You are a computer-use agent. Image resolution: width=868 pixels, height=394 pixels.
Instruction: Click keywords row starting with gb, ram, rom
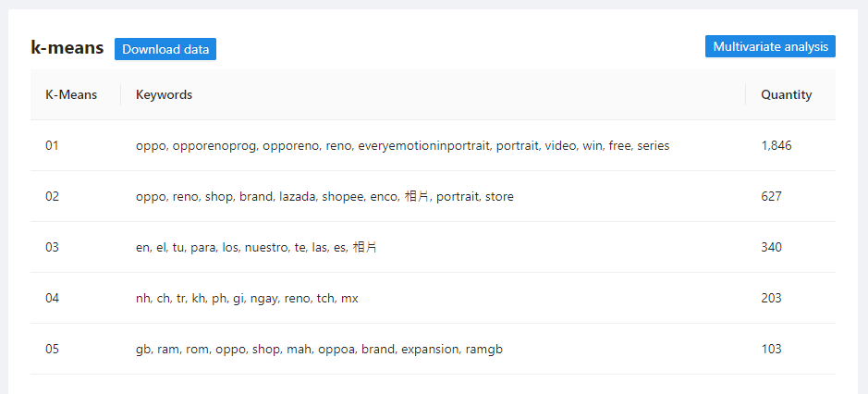coord(319,349)
